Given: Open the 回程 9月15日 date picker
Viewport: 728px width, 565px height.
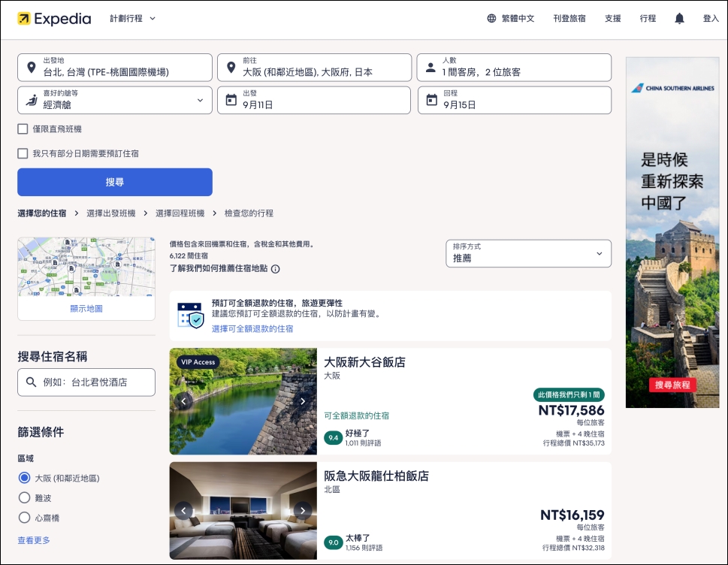Looking at the screenshot, I should pyautogui.click(x=515, y=100).
